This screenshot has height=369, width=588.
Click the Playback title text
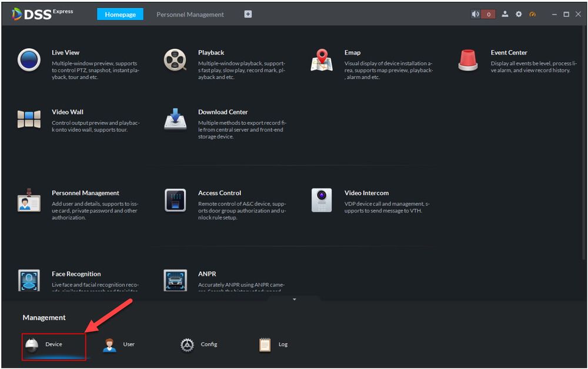(211, 52)
